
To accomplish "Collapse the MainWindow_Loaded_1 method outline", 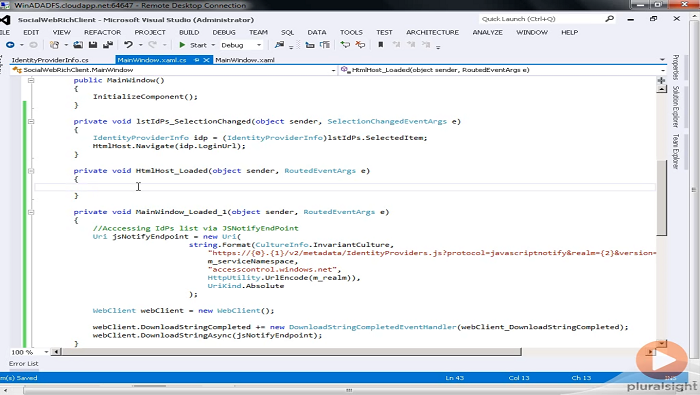I will click(x=31, y=212).
